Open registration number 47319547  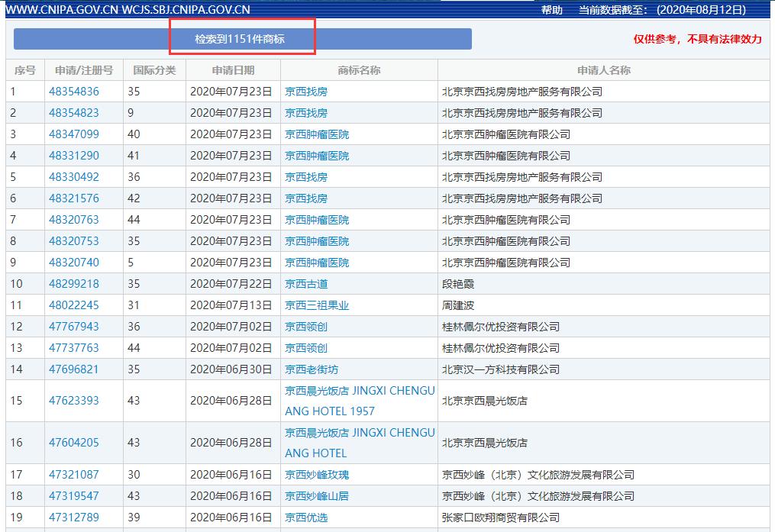(x=73, y=496)
